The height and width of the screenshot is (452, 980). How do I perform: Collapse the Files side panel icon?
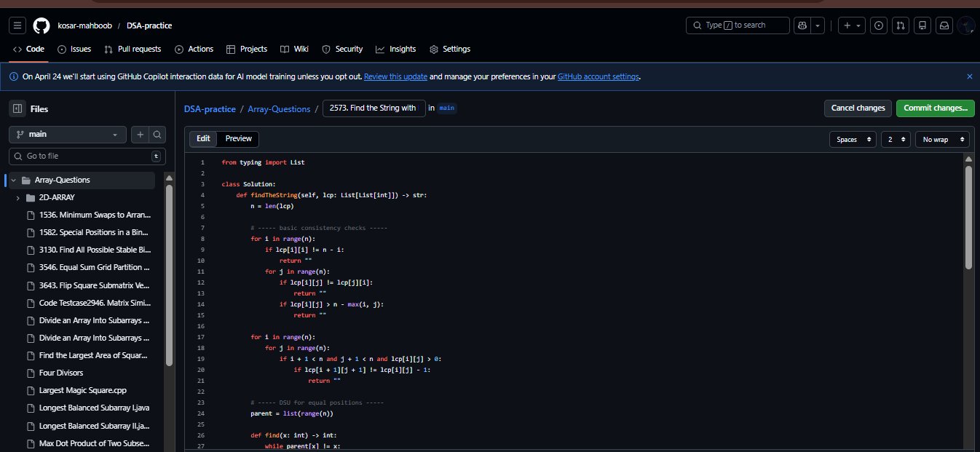pyautogui.click(x=17, y=108)
